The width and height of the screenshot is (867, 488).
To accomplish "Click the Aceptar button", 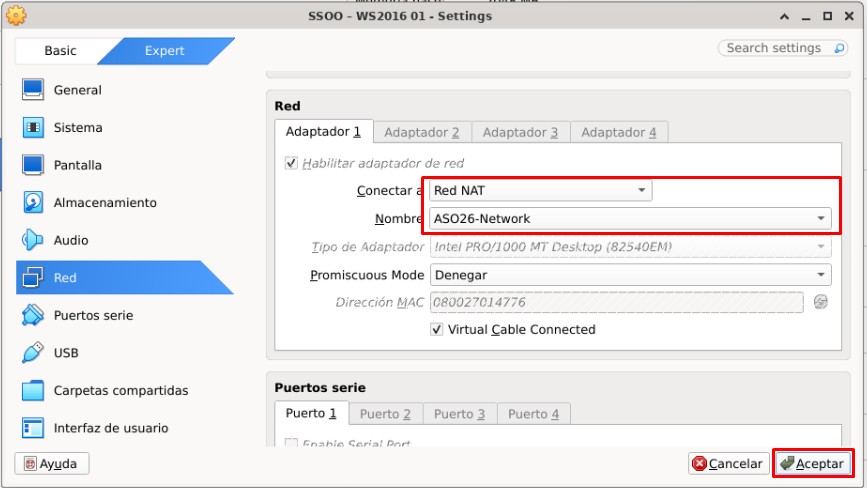I will 812,464.
